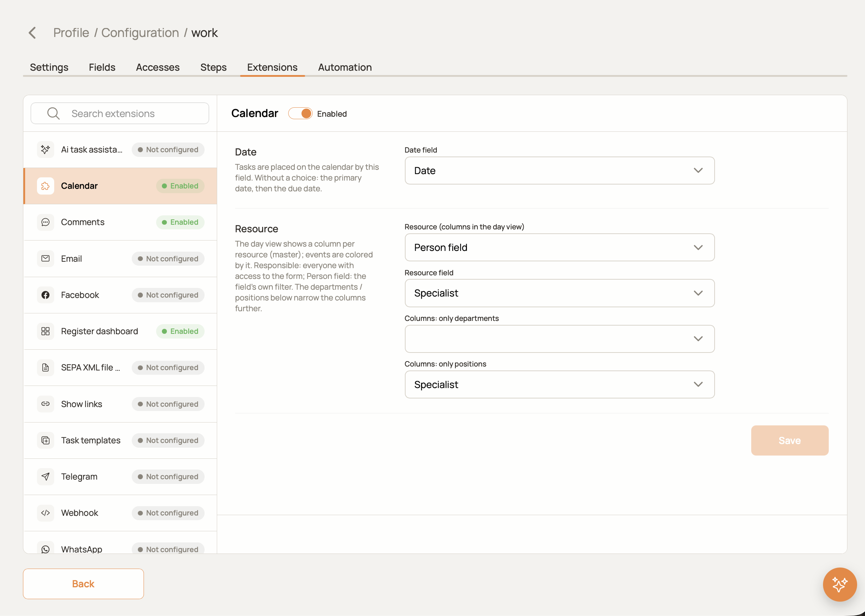Click the Telegram paper plane icon

(x=46, y=477)
